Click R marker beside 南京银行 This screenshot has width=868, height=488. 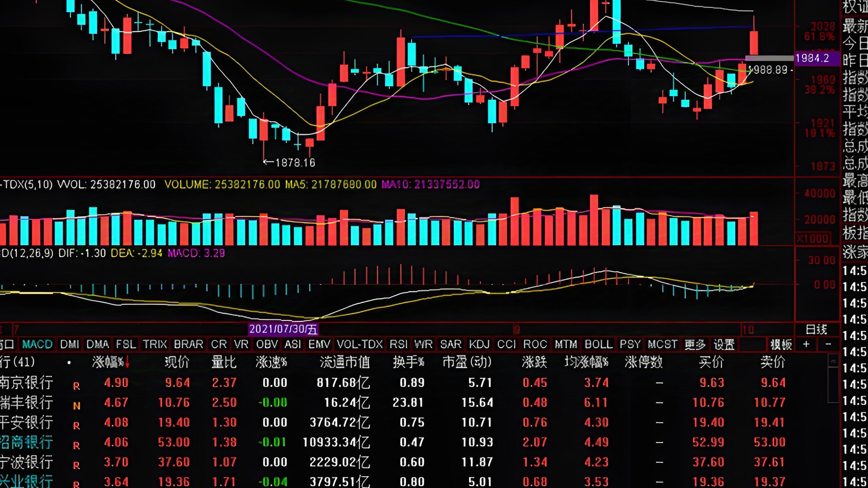(x=77, y=386)
